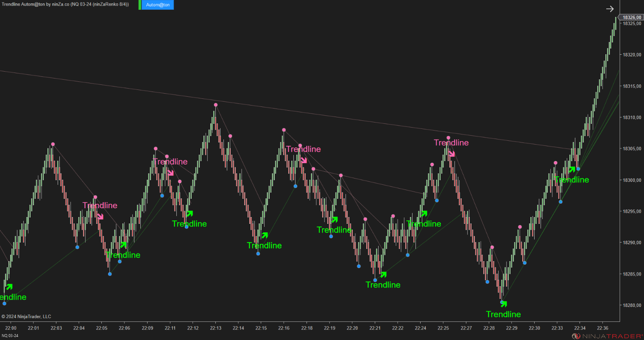
Task: Click the green indicator bar beside the Autom@ton button
Action: (139, 5)
